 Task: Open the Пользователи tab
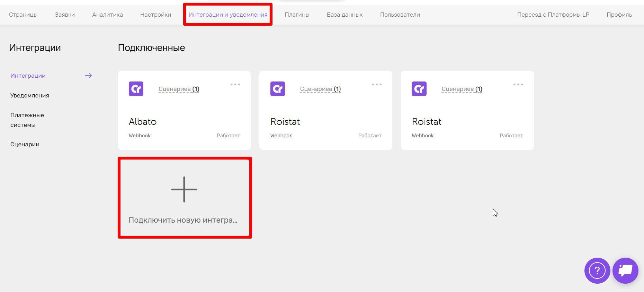tap(400, 15)
